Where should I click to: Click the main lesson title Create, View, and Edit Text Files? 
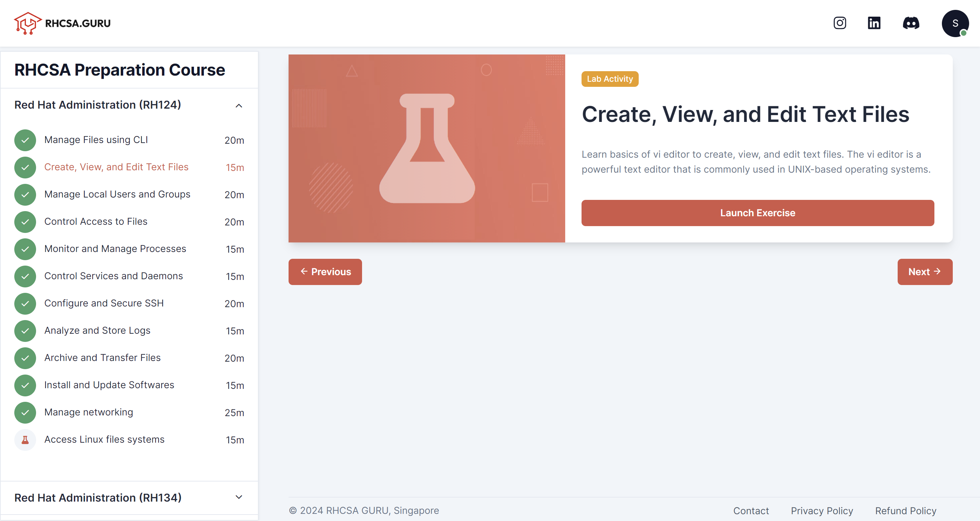click(745, 114)
